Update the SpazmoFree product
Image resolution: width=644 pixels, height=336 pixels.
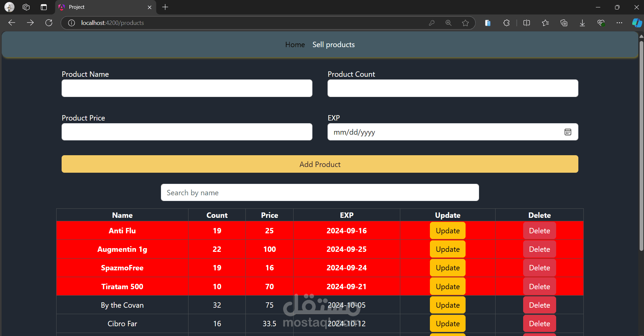(x=448, y=268)
